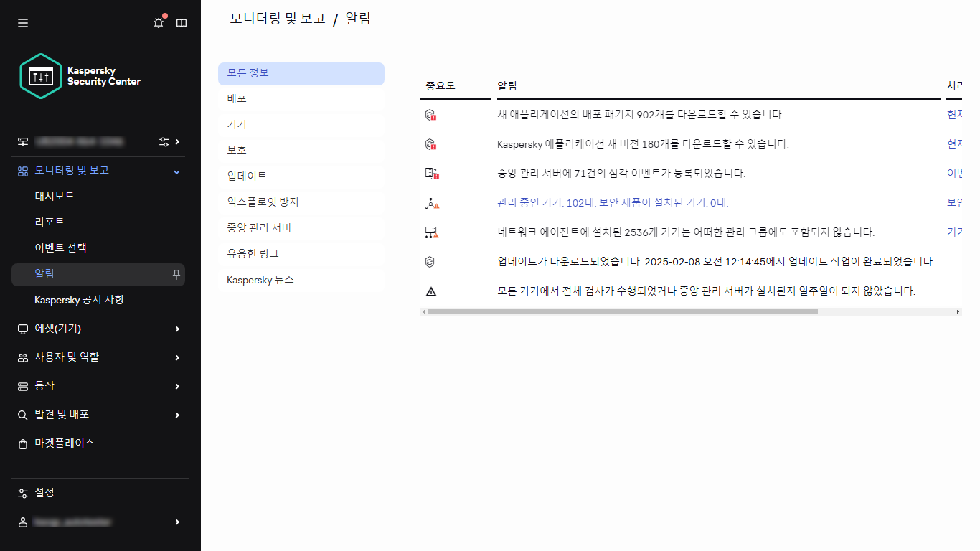Open the online help book icon
The image size is (980, 551).
(182, 22)
